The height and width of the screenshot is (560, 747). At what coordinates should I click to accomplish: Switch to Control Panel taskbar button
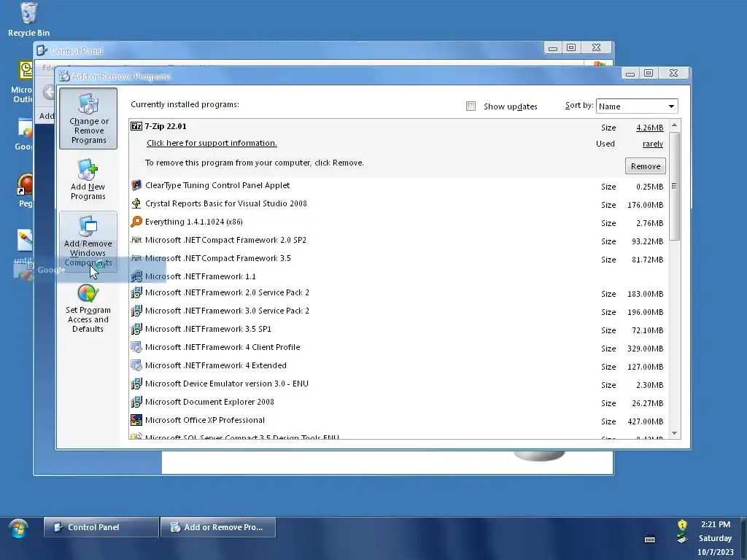coord(101,527)
